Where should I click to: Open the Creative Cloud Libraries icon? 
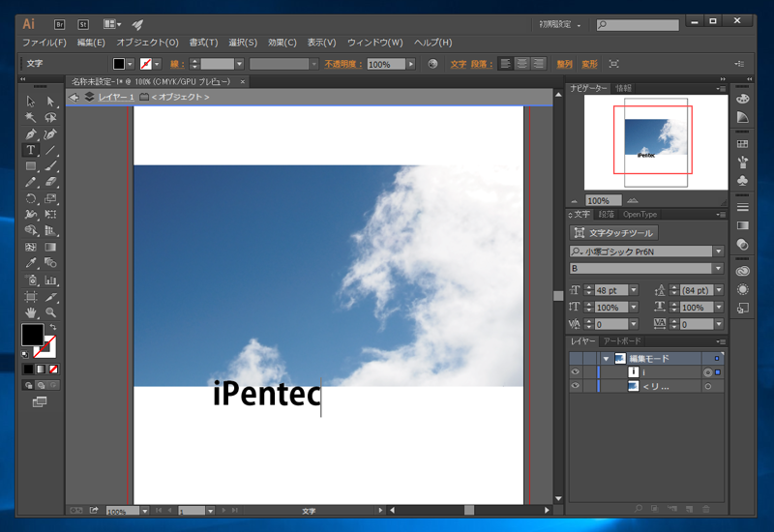tap(742, 271)
